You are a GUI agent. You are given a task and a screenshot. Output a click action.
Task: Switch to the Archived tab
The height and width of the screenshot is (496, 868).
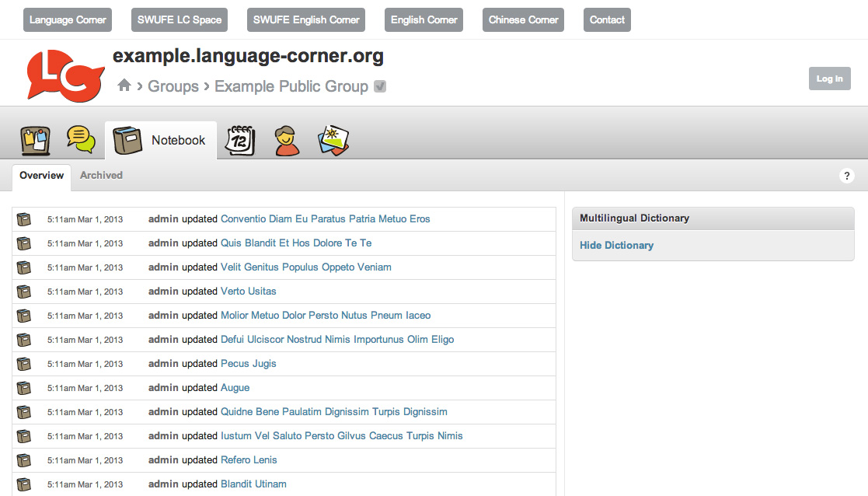tap(101, 176)
